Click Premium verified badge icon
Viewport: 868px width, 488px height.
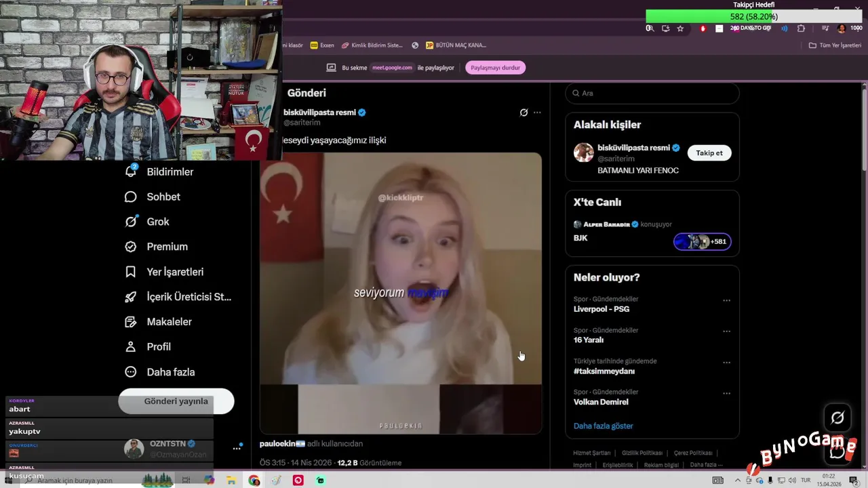pos(131,247)
